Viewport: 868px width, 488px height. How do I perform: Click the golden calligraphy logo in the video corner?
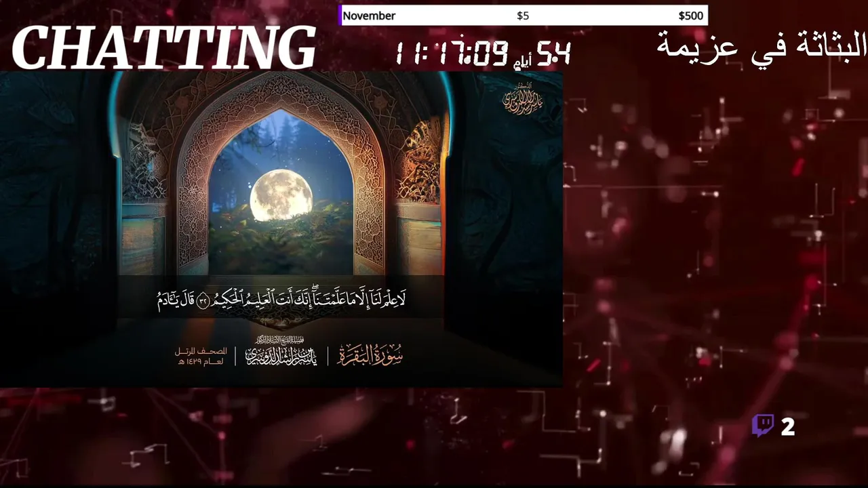[523, 100]
